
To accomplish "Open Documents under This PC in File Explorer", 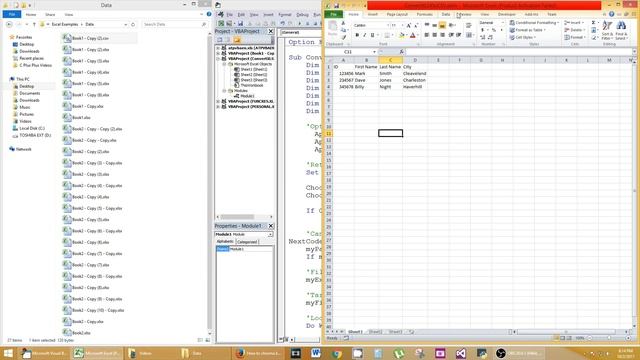I will 29,93.
